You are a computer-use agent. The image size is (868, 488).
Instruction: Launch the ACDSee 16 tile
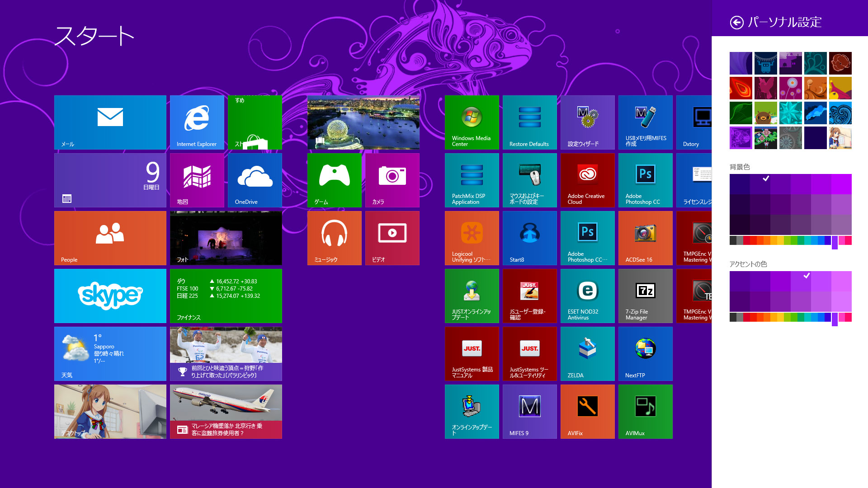tap(646, 238)
